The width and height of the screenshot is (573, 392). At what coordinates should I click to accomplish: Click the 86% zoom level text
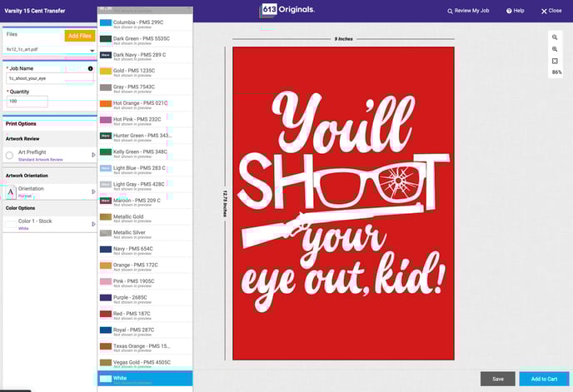tap(557, 72)
